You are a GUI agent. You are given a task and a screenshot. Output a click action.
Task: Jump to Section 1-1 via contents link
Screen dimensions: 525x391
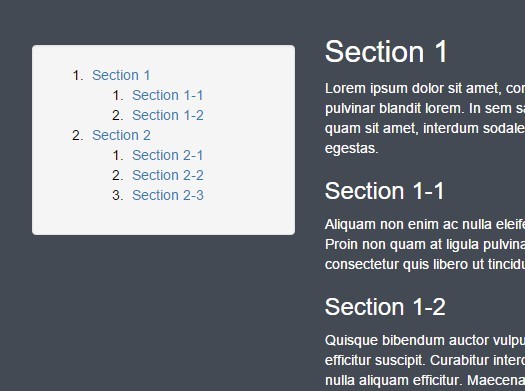coord(168,95)
